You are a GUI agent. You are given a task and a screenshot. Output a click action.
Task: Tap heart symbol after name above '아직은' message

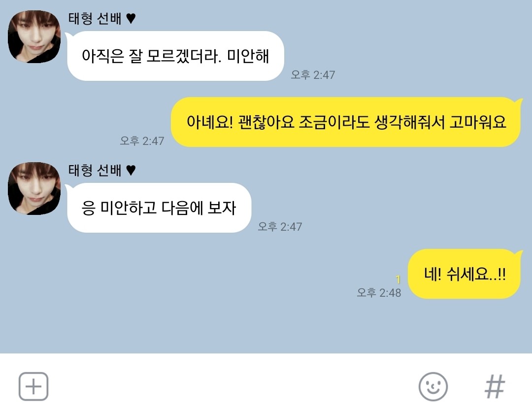coord(131,18)
